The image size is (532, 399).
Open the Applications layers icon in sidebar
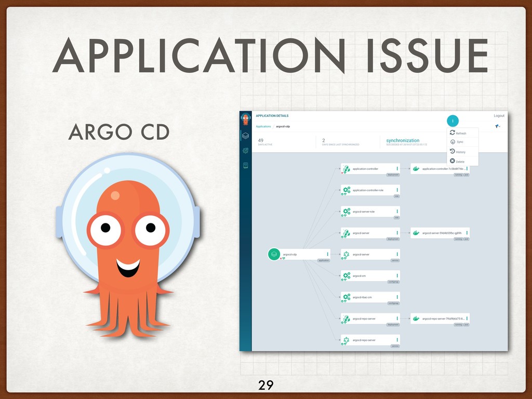pos(246,136)
